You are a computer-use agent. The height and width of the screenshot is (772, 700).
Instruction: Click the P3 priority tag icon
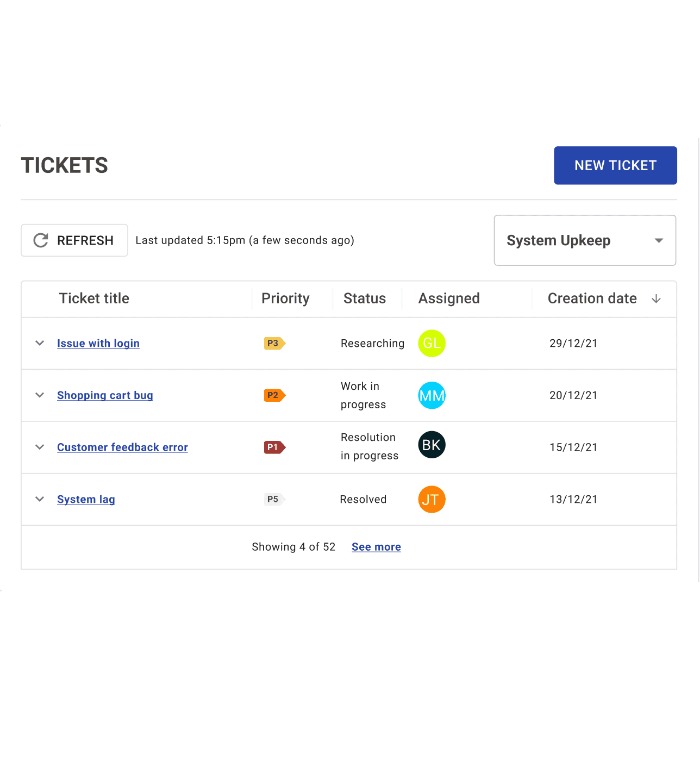(274, 343)
